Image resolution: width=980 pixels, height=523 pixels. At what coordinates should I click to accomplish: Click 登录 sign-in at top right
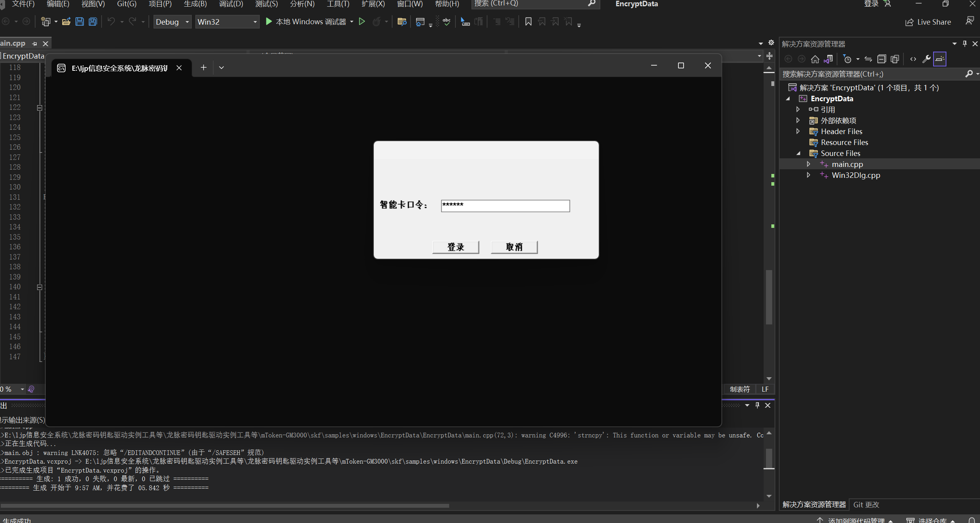click(877, 4)
